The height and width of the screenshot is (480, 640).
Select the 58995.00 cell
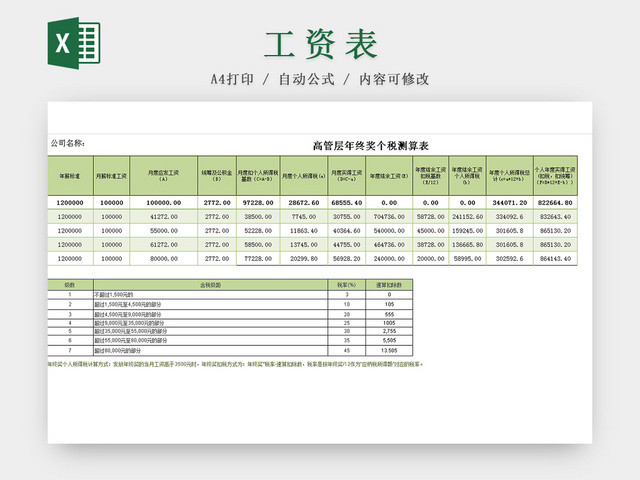[x=467, y=258]
